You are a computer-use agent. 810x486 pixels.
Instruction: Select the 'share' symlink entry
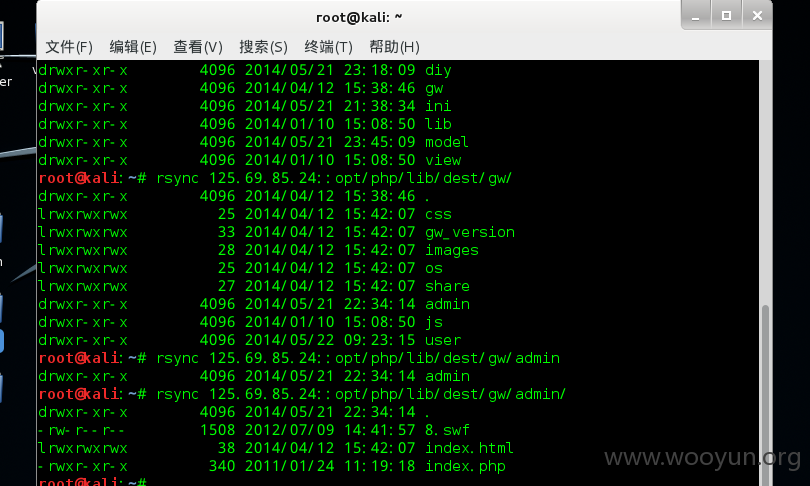447,286
